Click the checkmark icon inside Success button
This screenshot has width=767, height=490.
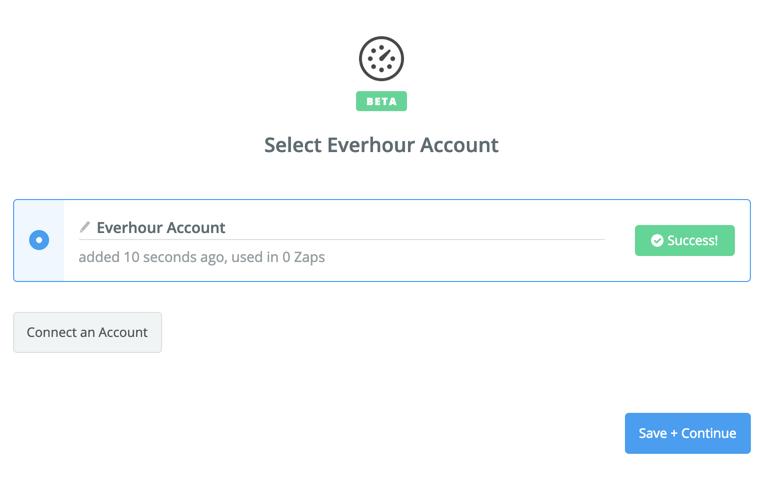(x=657, y=240)
